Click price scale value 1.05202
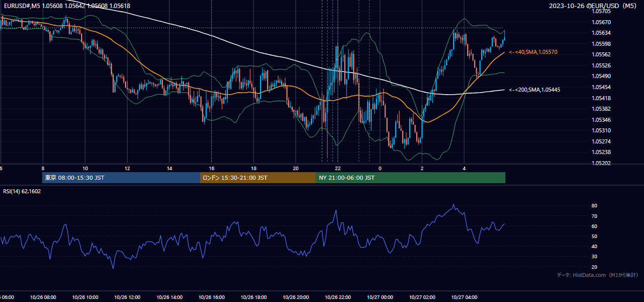Image resolution: width=644 pixels, height=302 pixels. pos(601,163)
